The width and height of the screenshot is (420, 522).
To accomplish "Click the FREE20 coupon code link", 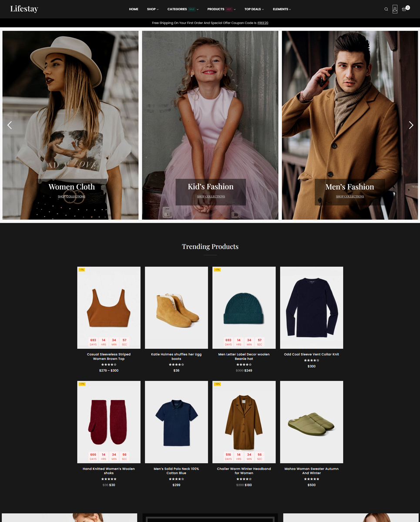I will pyautogui.click(x=263, y=23).
